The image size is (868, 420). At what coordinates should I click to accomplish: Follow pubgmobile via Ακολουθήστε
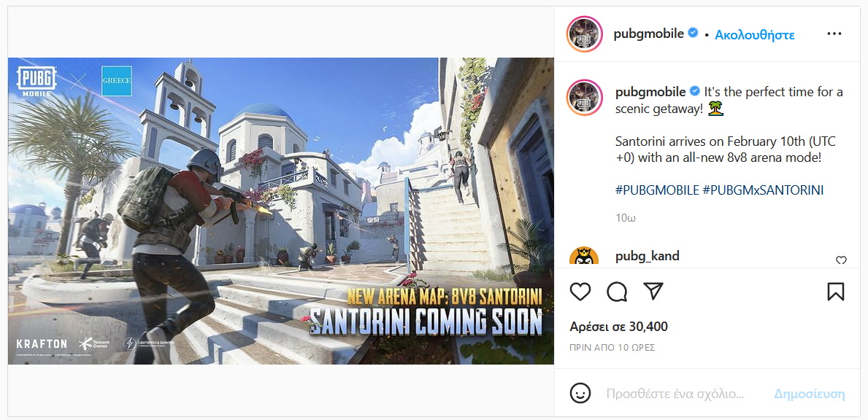(x=755, y=35)
